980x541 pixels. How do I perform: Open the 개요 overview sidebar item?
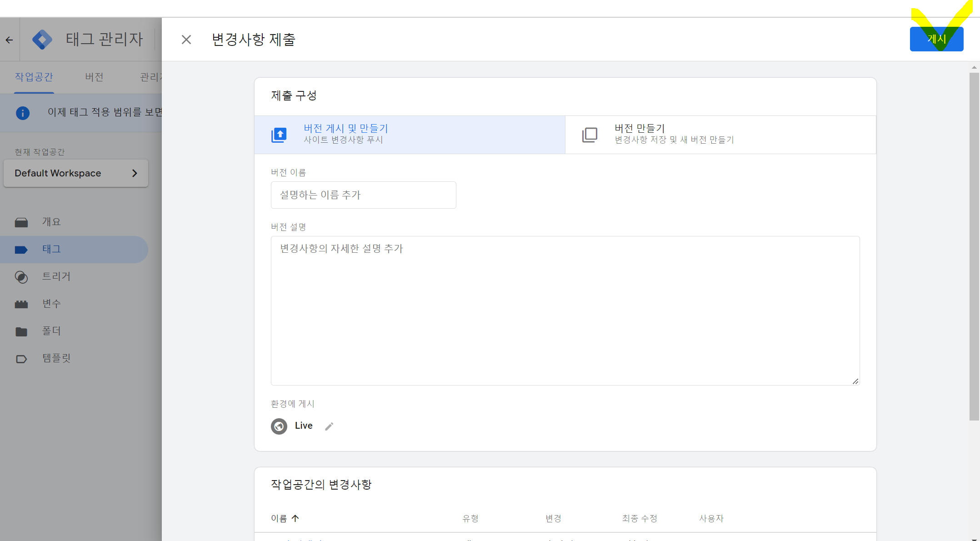tap(51, 222)
